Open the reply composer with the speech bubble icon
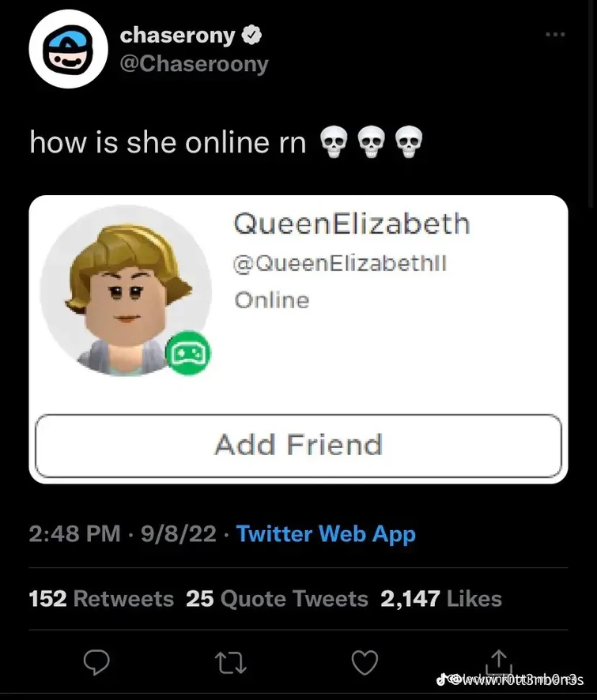 tap(97, 664)
